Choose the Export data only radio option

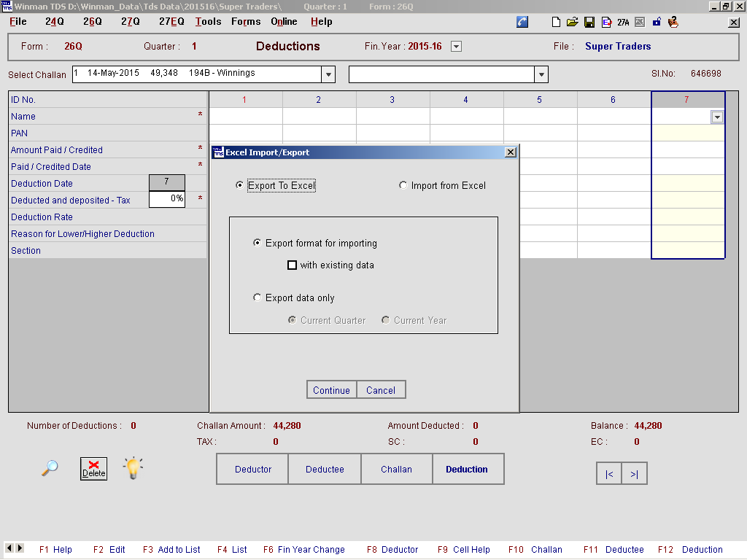point(258,297)
